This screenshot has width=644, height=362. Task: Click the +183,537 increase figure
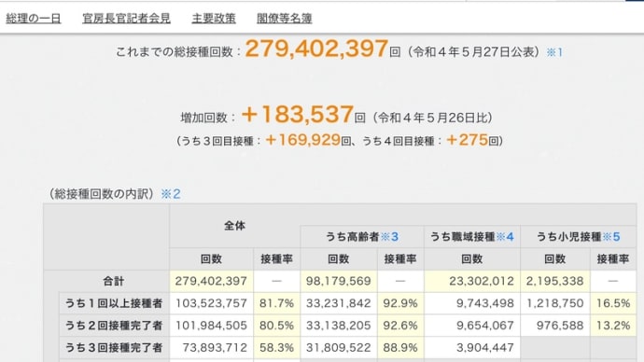point(298,115)
